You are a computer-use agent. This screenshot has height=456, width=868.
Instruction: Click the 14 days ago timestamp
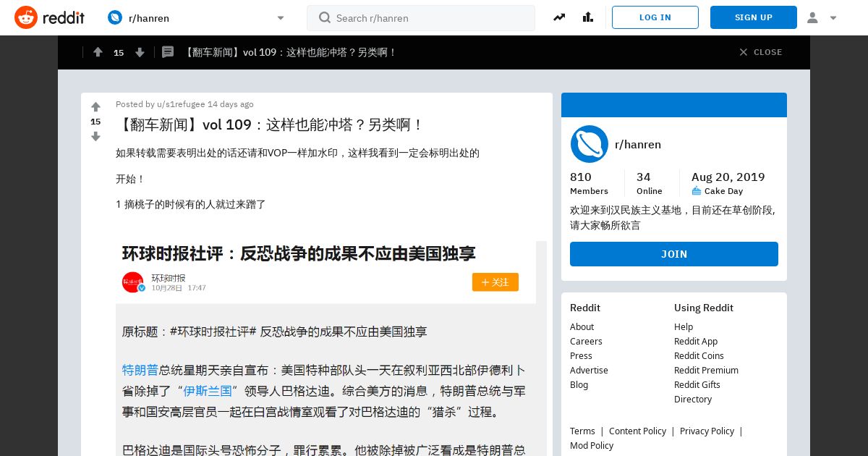231,104
